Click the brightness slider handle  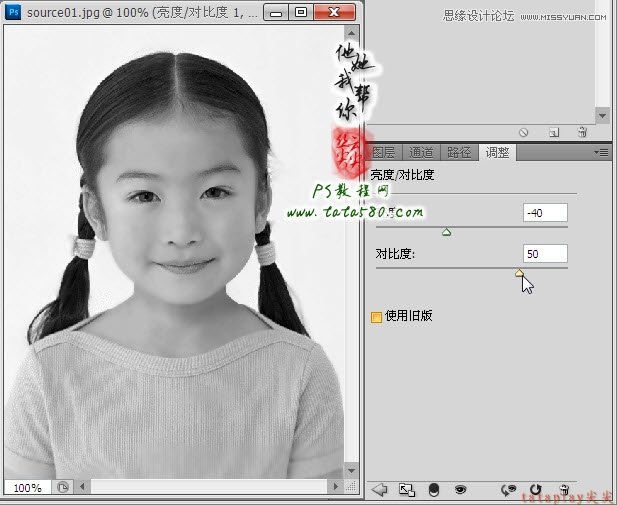(446, 232)
